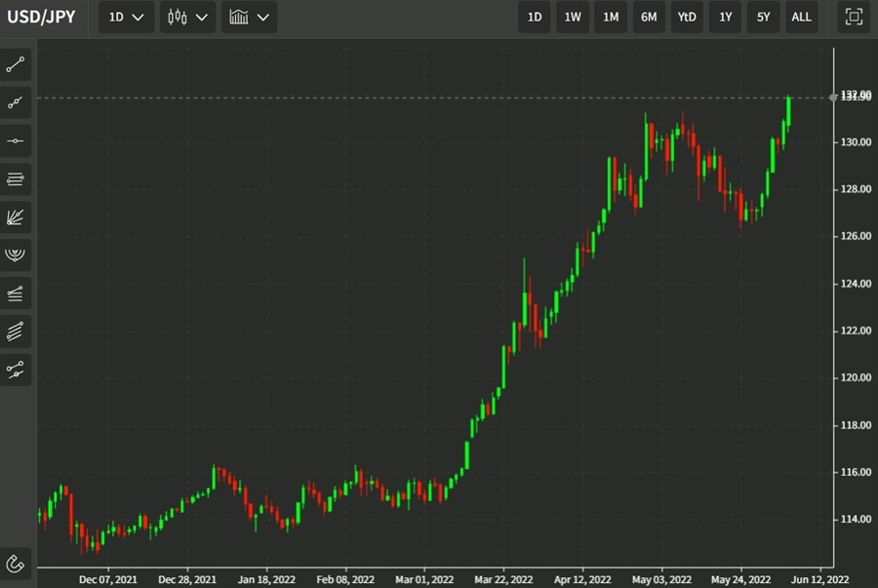
Task: Select the ray line drawing tool
Action: click(16, 103)
